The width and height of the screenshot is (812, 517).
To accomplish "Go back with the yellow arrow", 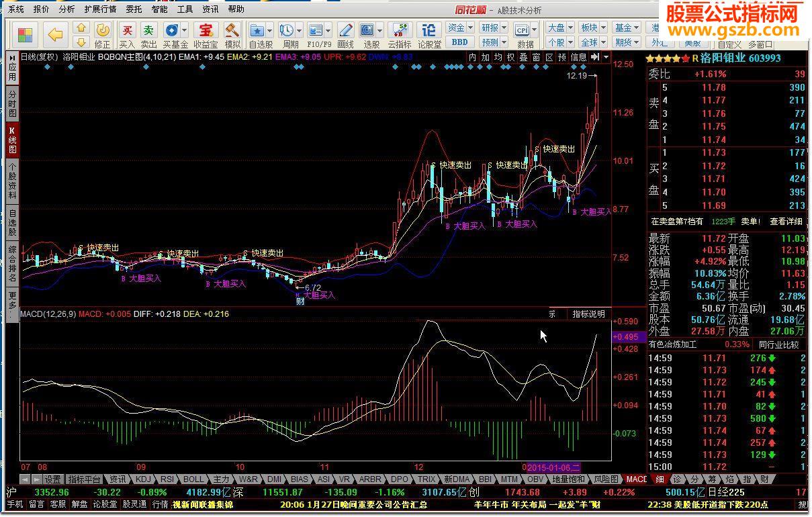I will (56, 34).
